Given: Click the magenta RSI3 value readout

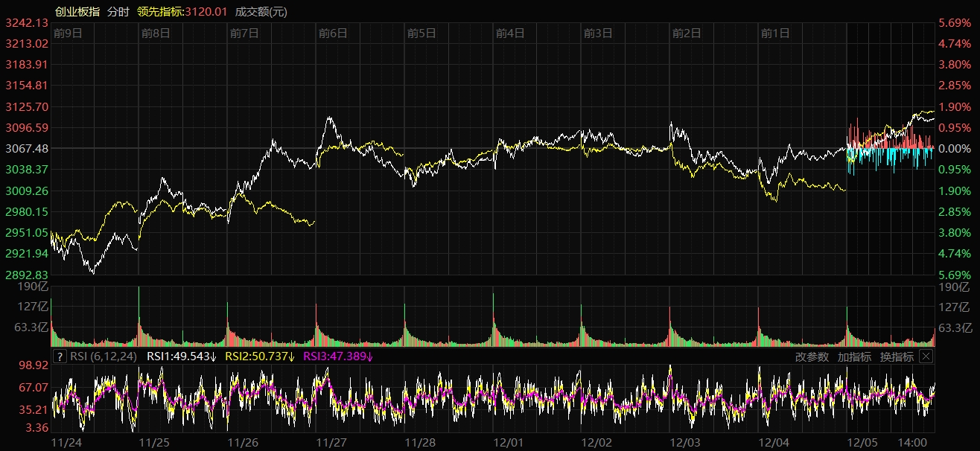Looking at the screenshot, I should coord(338,356).
